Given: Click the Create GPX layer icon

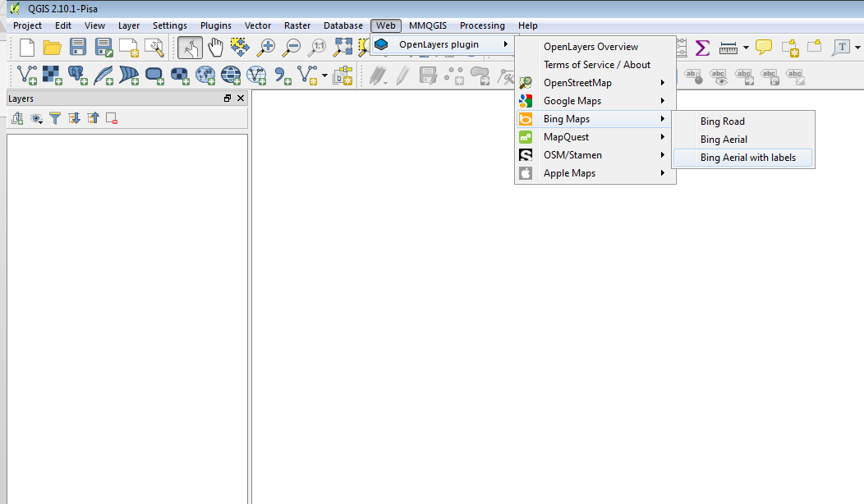Looking at the screenshot, I should pyautogui.click(x=342, y=75).
